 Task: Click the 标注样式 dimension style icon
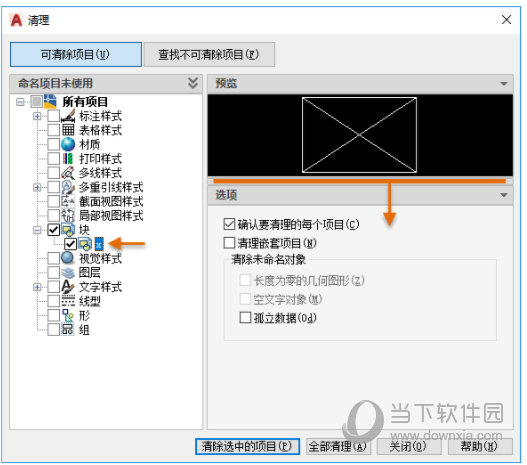pyautogui.click(x=68, y=116)
